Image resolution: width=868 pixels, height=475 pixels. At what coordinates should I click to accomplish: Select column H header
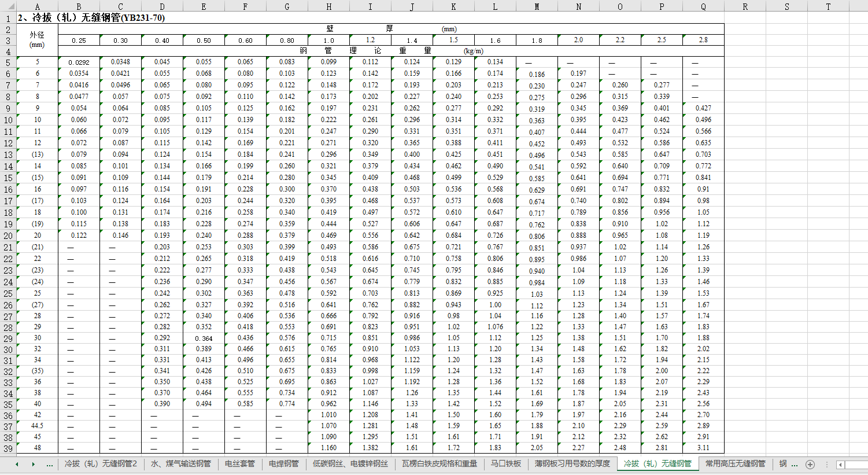(x=328, y=6)
